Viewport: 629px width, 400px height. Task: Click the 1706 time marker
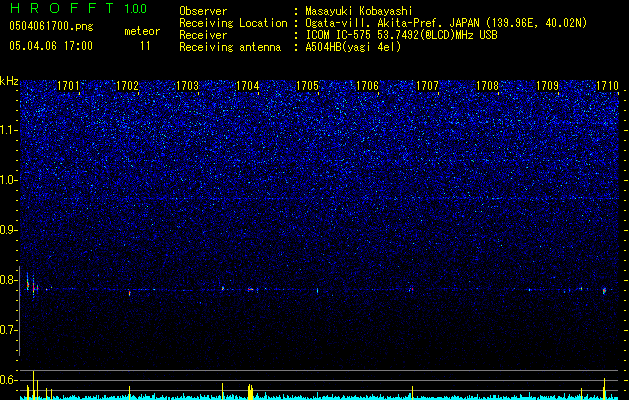click(x=367, y=85)
